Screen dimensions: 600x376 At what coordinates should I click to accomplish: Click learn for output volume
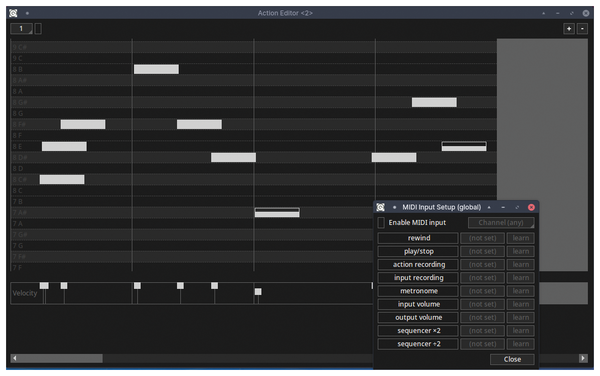pyautogui.click(x=520, y=317)
